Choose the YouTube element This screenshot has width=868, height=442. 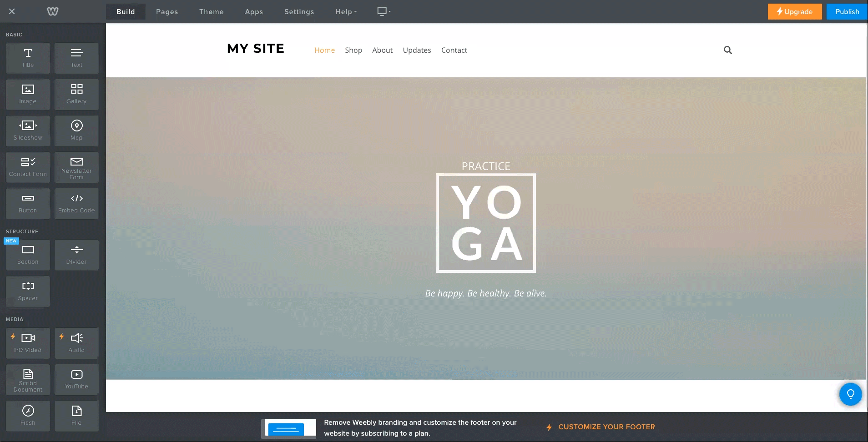click(x=76, y=380)
